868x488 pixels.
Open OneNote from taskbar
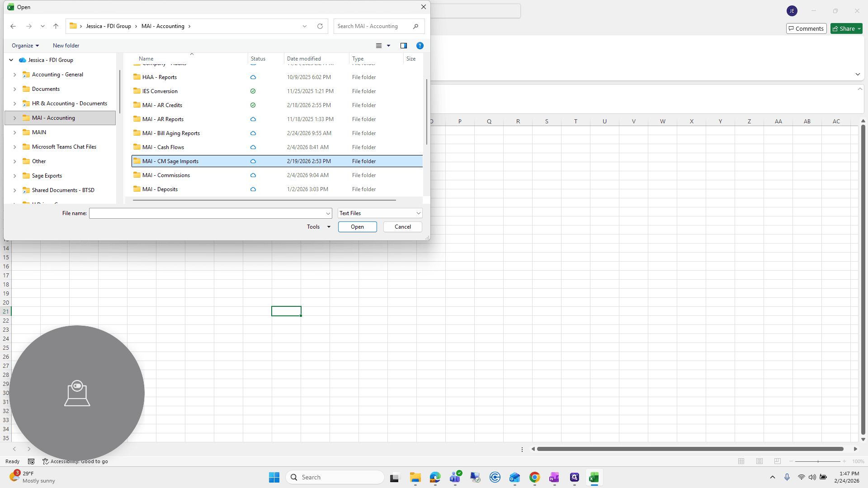[555, 477]
